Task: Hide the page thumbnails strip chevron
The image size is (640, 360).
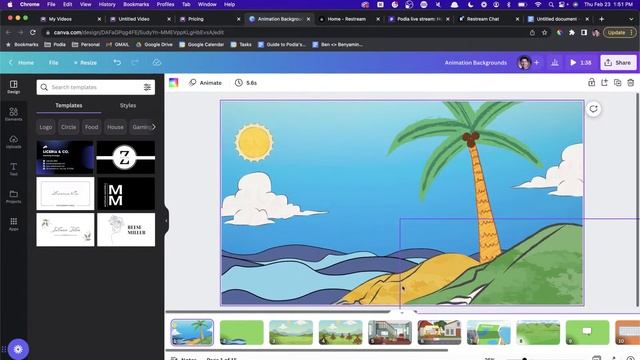Action: (402, 313)
